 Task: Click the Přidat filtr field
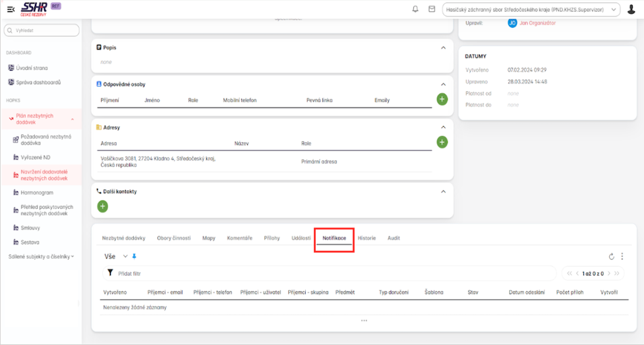(x=330, y=273)
